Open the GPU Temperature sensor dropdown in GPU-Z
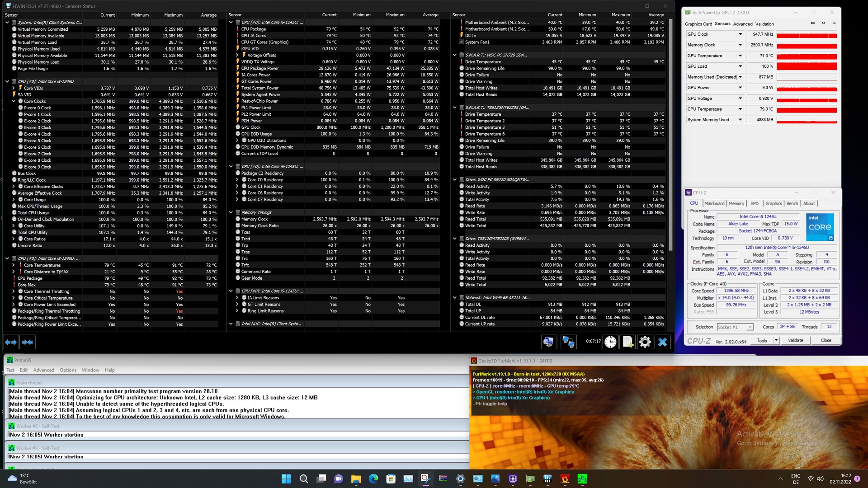Image resolution: width=868 pixels, height=488 pixels. [740, 56]
